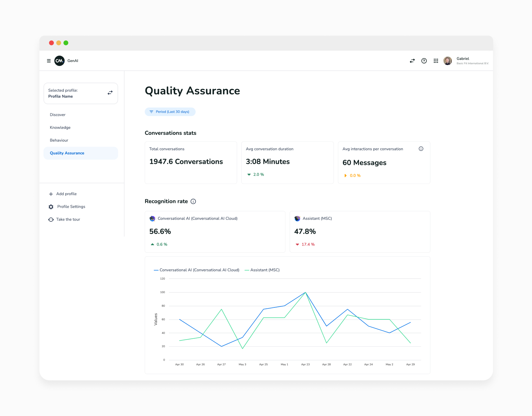Click the Apr 23 peak on the chart

[x=306, y=292]
